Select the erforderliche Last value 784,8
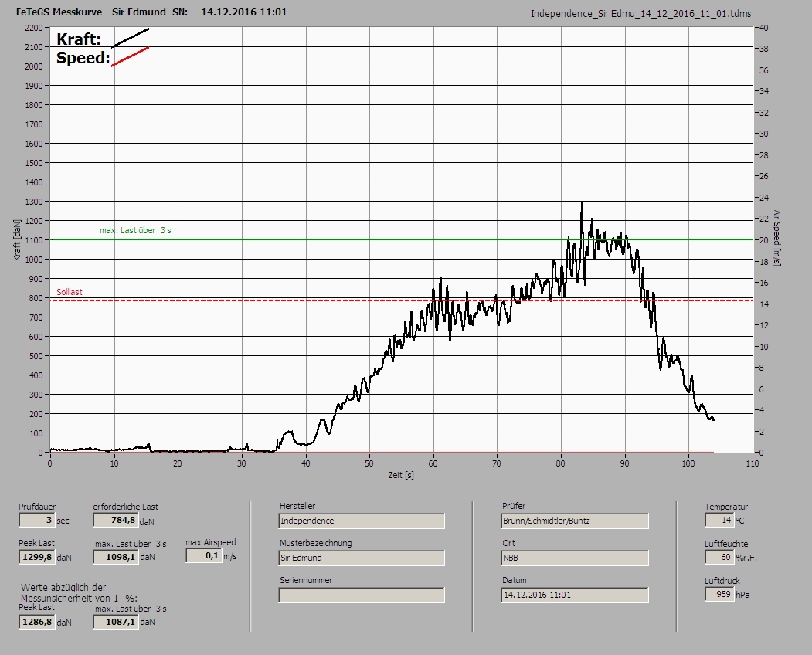Screen dimensions: 812x655 click(115, 520)
